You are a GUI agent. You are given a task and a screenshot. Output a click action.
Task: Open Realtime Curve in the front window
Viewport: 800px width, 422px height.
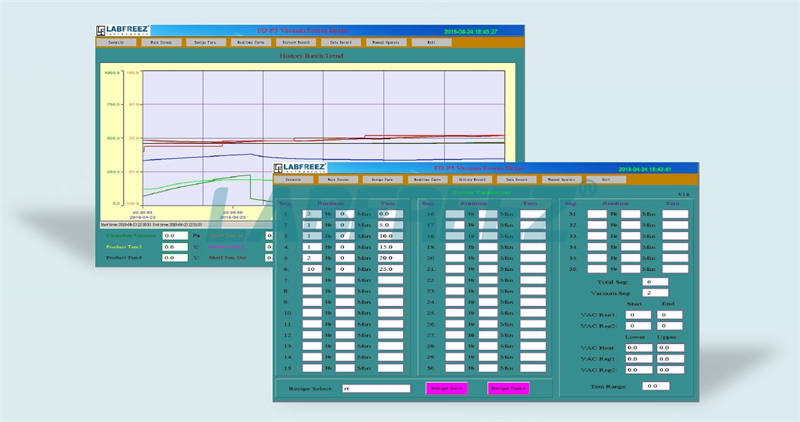(x=426, y=181)
